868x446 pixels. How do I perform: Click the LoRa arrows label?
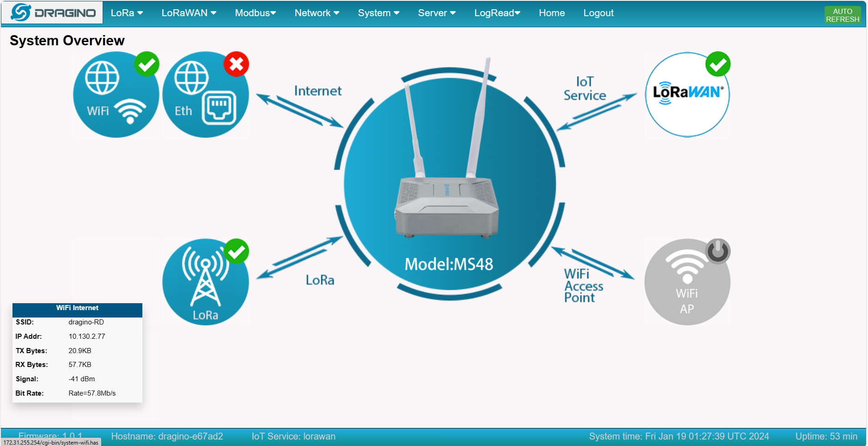coord(320,280)
